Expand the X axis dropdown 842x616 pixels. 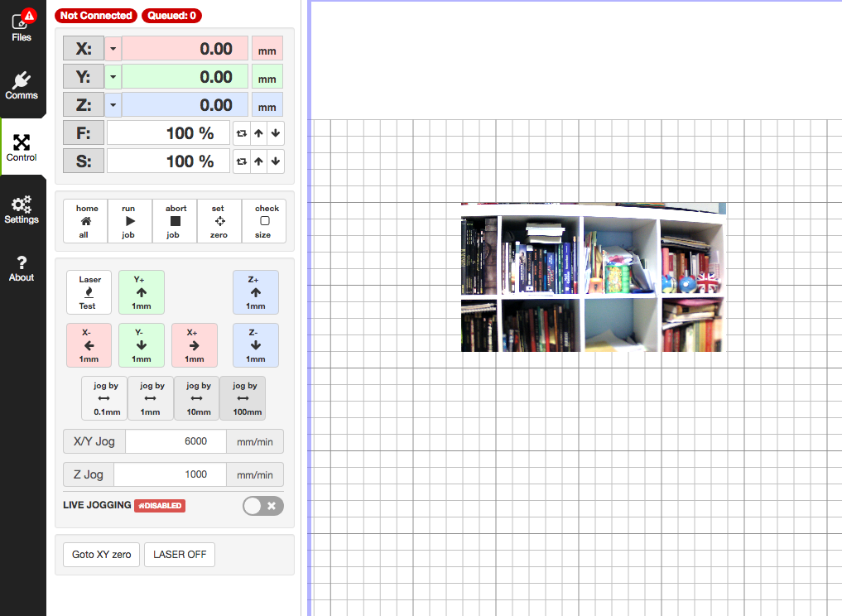tap(113, 48)
